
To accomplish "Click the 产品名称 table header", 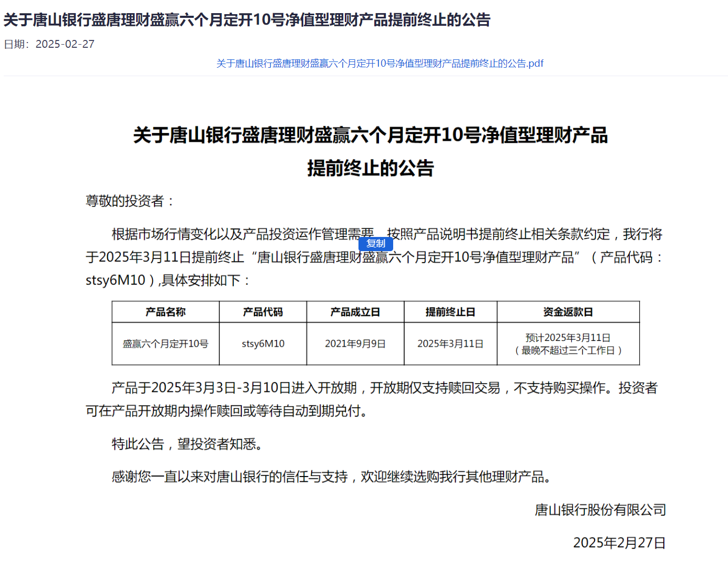I will coord(166,312).
